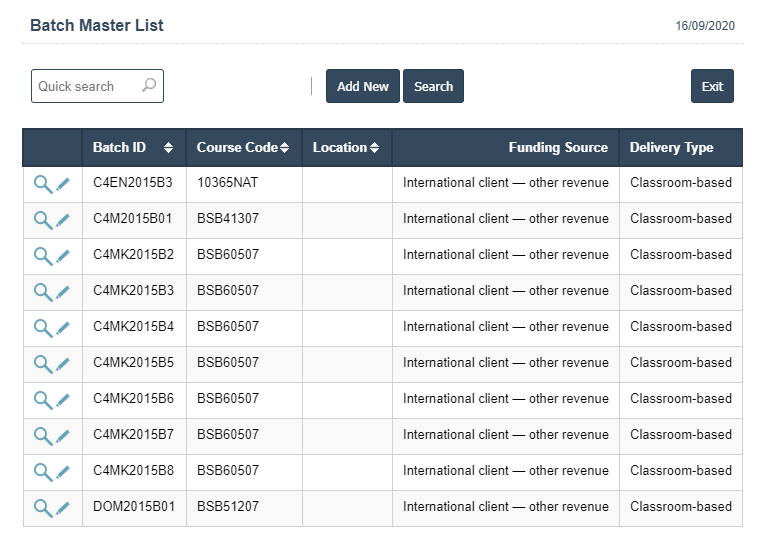Exit the Batch Master List
The height and width of the screenshot is (535, 762).
712,86
